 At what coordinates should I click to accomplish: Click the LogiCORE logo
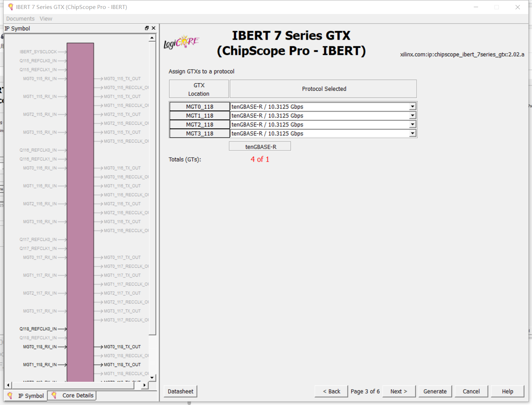(181, 42)
